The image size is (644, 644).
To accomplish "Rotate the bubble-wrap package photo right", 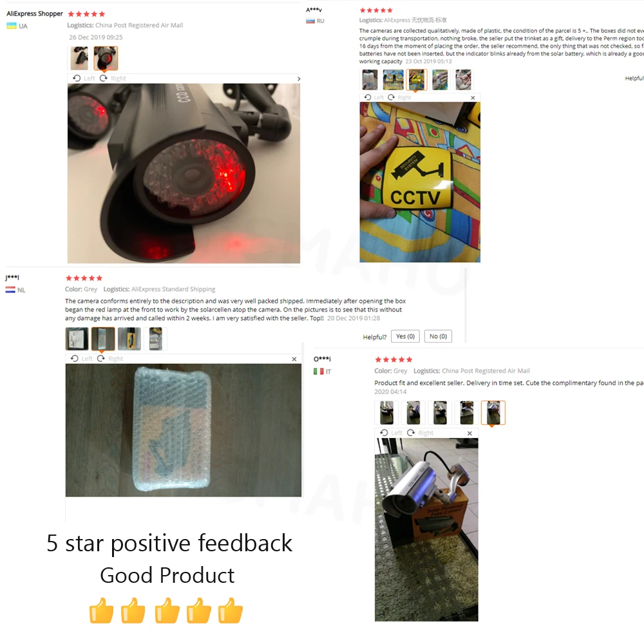I will pyautogui.click(x=110, y=359).
